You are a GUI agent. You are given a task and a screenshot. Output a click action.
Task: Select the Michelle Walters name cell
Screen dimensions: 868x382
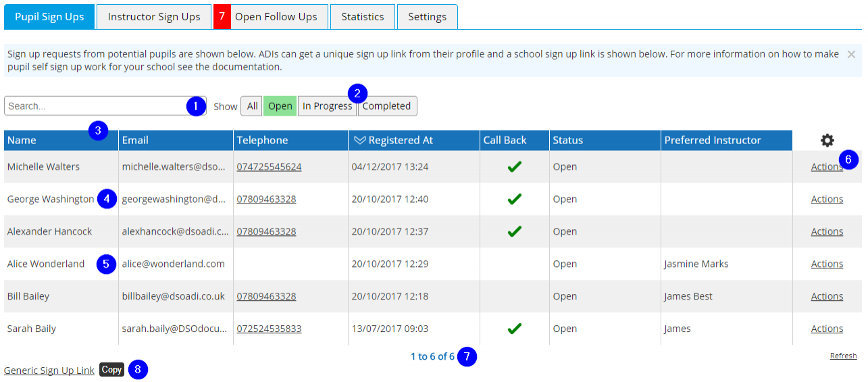[x=61, y=166]
